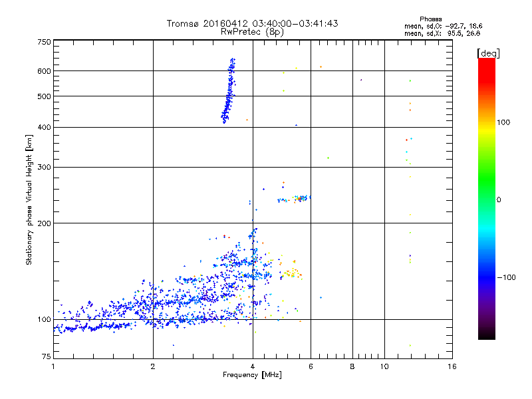Click the black bottom of the colorbar
This screenshot has width=532, height=399.
pos(487,334)
